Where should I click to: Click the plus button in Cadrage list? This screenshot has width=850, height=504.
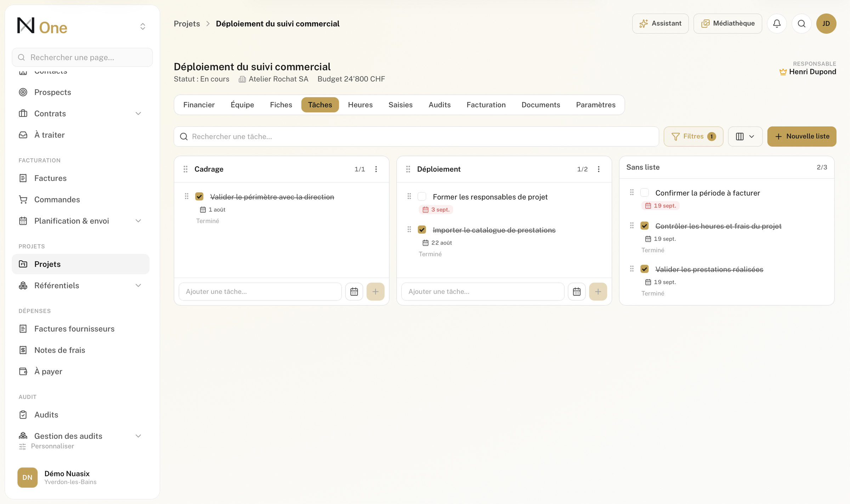pos(375,292)
